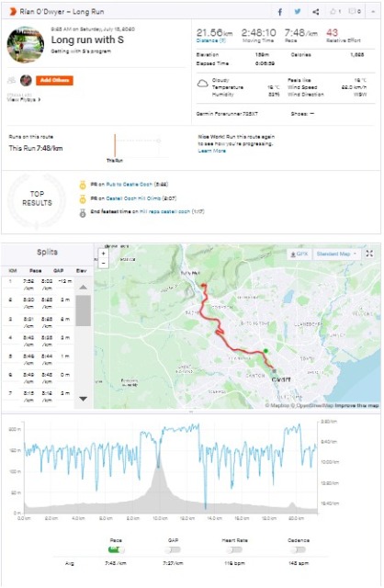
Task: Open the Standard Map dropdown
Action: tap(336, 254)
